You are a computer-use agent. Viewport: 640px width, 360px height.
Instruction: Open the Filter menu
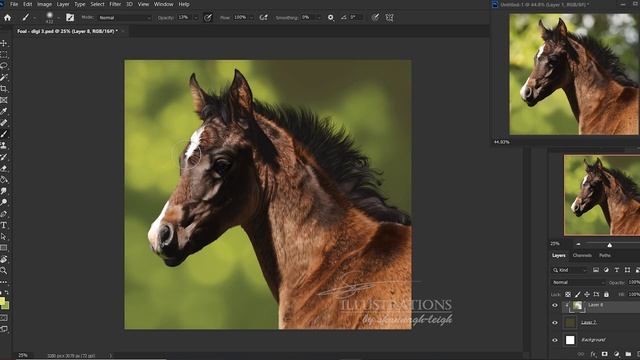coord(115,4)
